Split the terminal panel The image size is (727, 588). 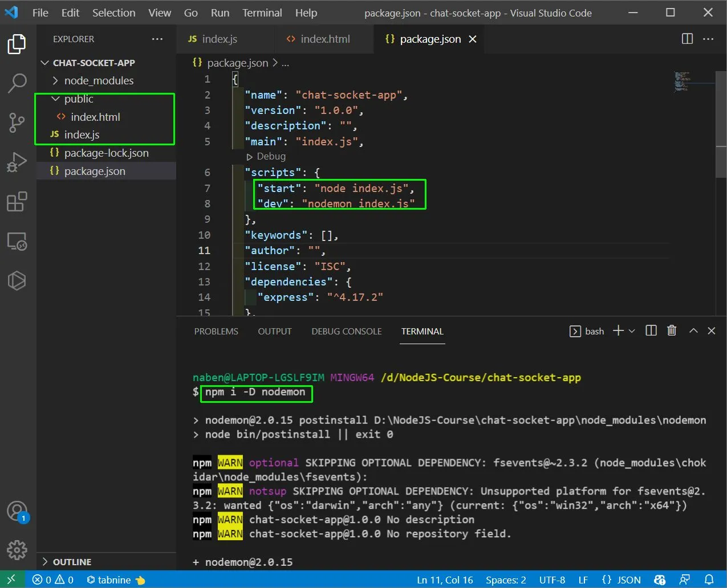coord(651,330)
